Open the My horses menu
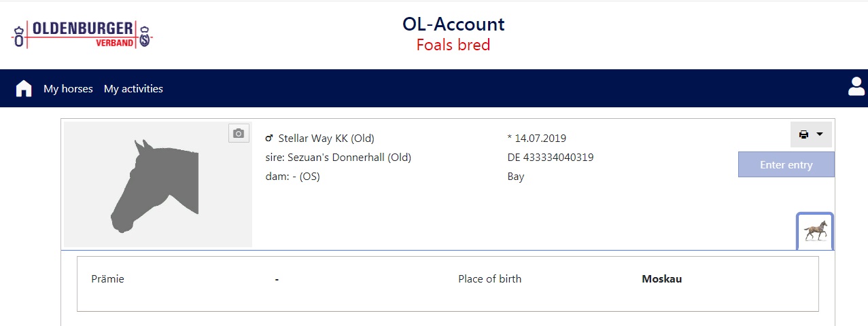This screenshot has height=326, width=868. pyautogui.click(x=68, y=89)
